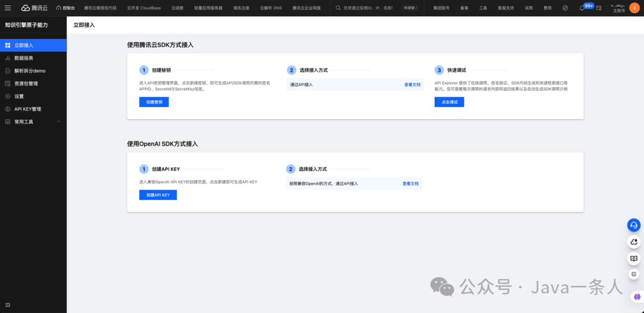644x313 pixels.
Task: Open 查看文档 link for 通过API接入
Action: (x=413, y=85)
